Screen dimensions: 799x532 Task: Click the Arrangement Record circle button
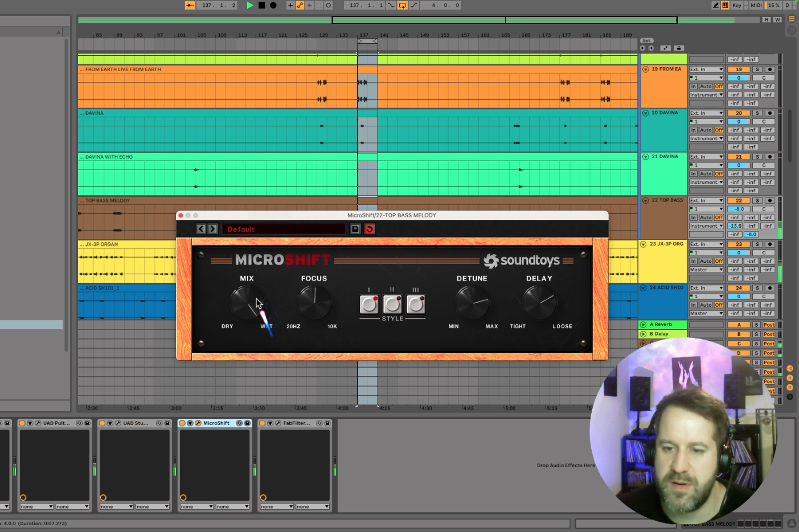tap(273, 5)
